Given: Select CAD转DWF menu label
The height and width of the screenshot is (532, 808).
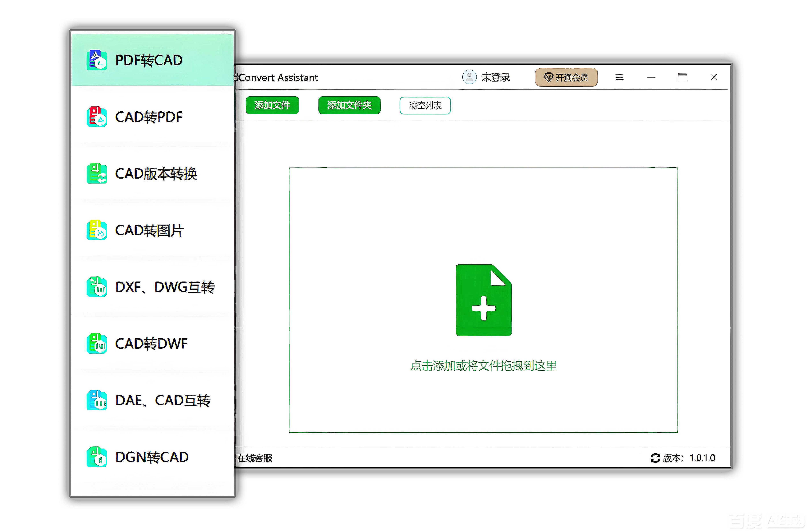Looking at the screenshot, I should [x=151, y=344].
